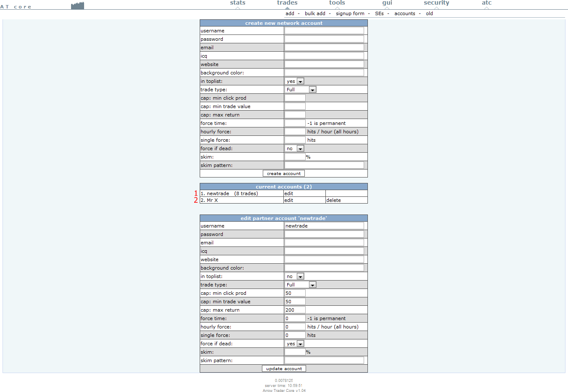The height and width of the screenshot is (392, 568).
Task: Click min click prod field showing 50
Action: point(295,293)
